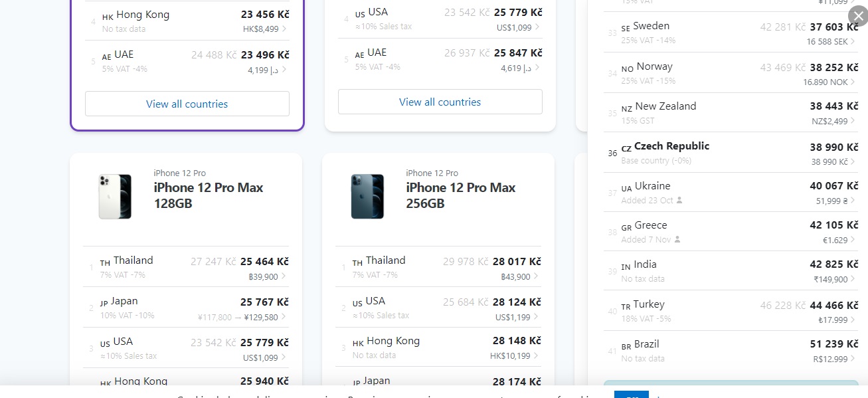Select USA row priced 25 779 Kč above UAE
868x398 pixels.
pyautogui.click(x=440, y=19)
